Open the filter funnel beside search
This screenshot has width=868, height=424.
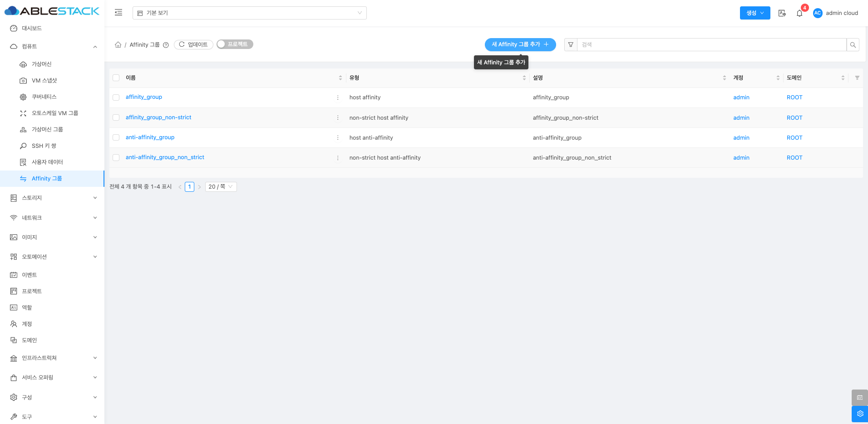point(571,44)
